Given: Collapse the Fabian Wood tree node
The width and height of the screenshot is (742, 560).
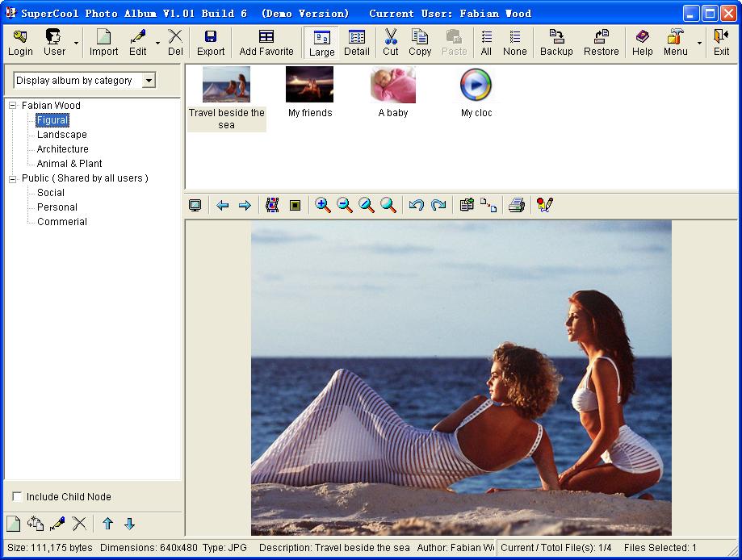Looking at the screenshot, I should 13,106.
